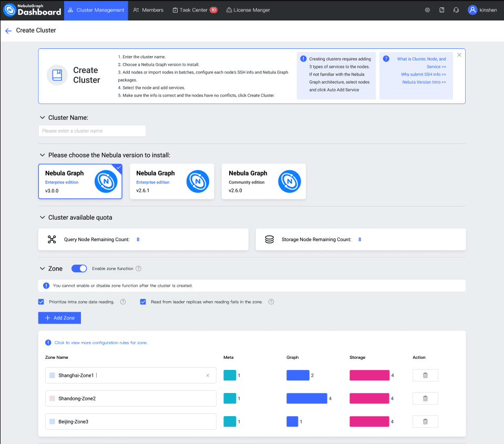This screenshot has height=444, width=504.
Task: Click the Shanghai-Zone1 Storage bar
Action: click(x=369, y=375)
